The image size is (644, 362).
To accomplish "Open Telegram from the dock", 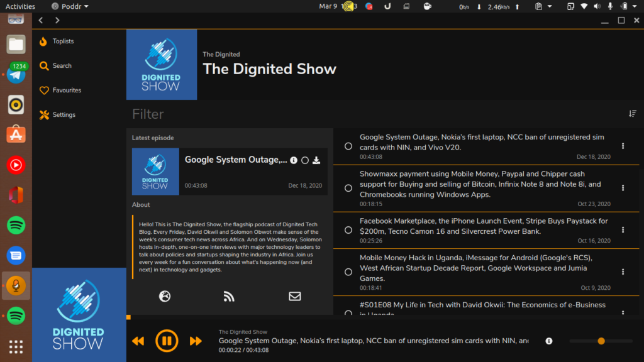I will click(16, 74).
